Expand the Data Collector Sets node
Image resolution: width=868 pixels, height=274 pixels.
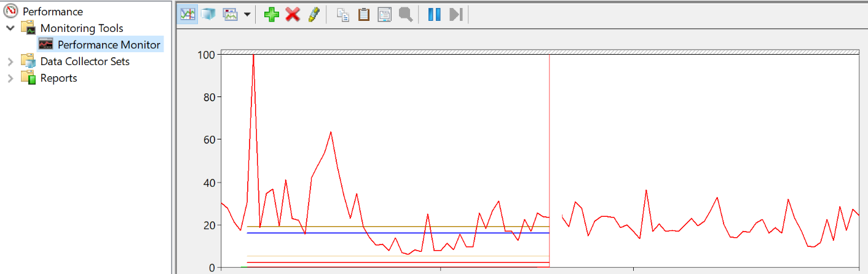tap(10, 61)
